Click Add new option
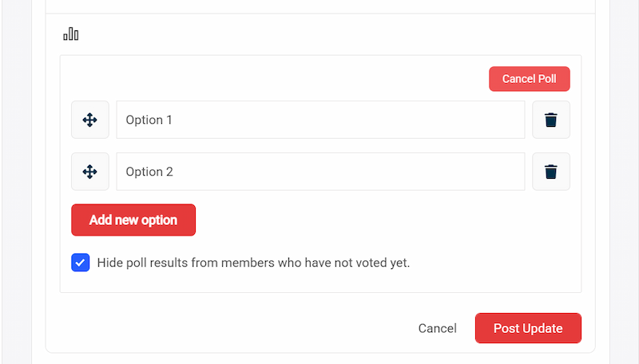This screenshot has height=364, width=639. pyautogui.click(x=133, y=220)
